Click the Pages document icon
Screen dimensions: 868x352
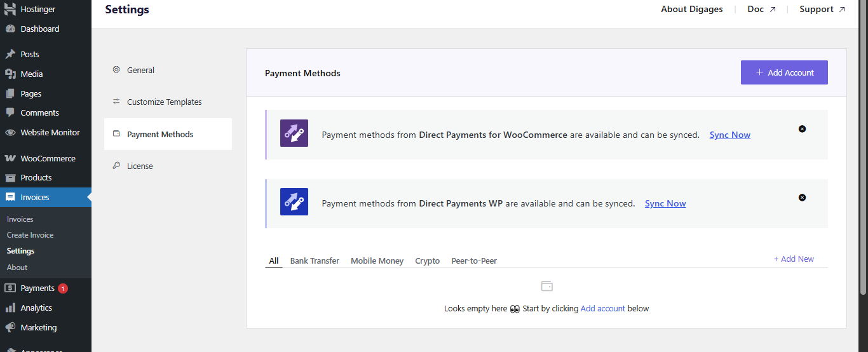(10, 93)
